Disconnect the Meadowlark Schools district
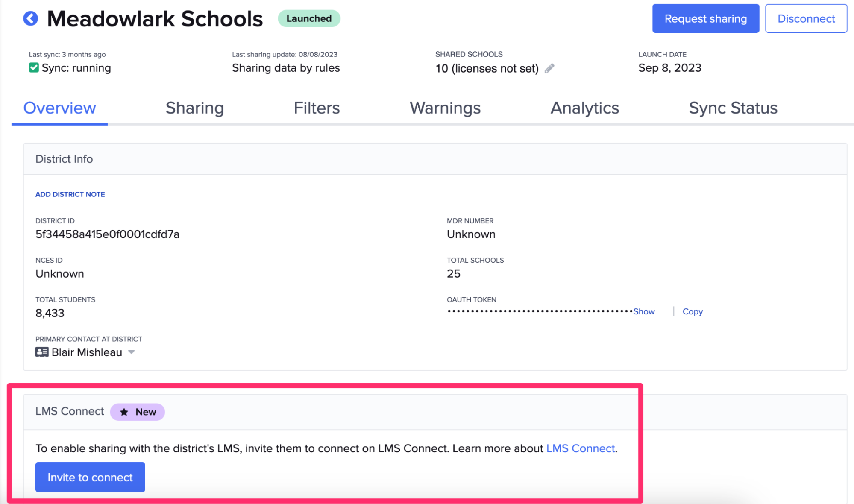The width and height of the screenshot is (854, 504). (x=806, y=18)
